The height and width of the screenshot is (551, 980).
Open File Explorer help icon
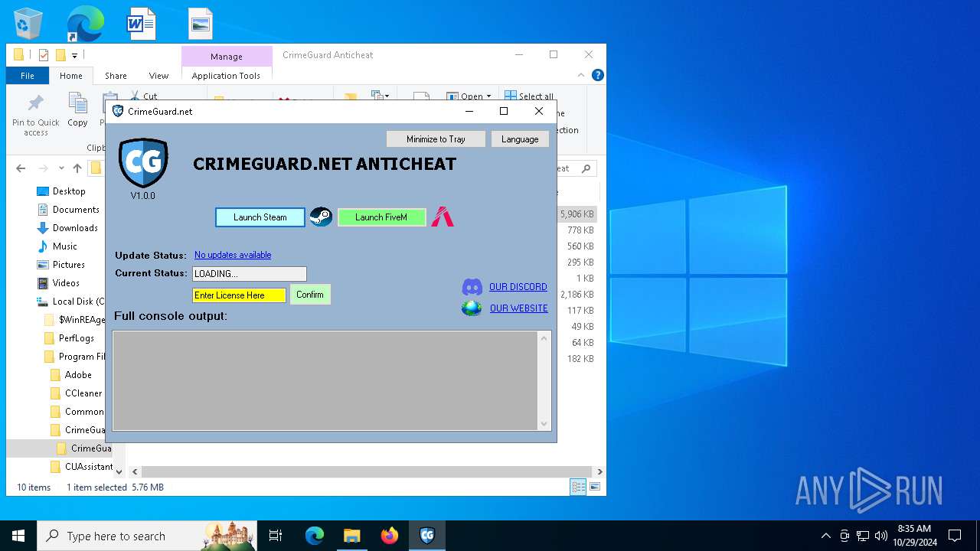[x=598, y=75]
